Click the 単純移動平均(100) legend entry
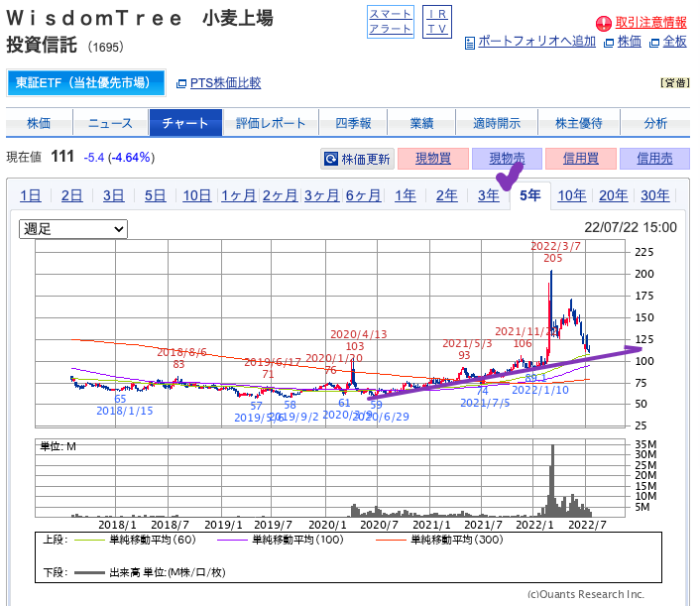 281,540
